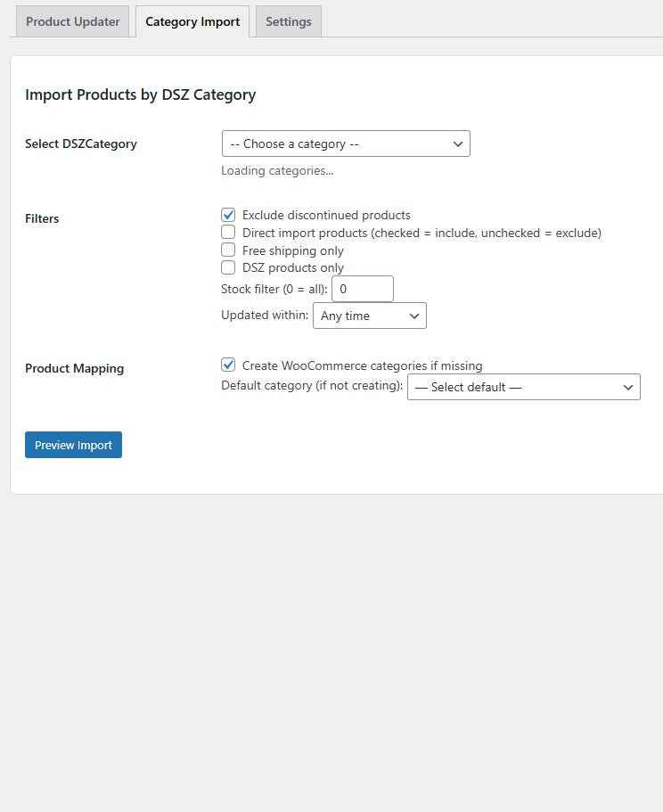Click the category selector chevron icon

[x=457, y=144]
